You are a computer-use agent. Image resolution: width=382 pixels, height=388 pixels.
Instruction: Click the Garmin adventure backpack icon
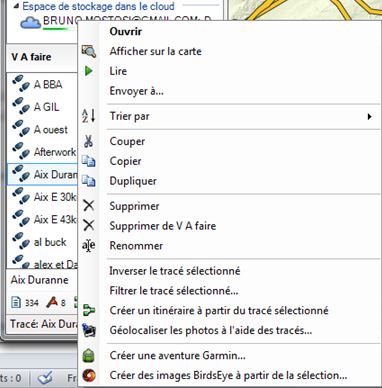point(89,356)
